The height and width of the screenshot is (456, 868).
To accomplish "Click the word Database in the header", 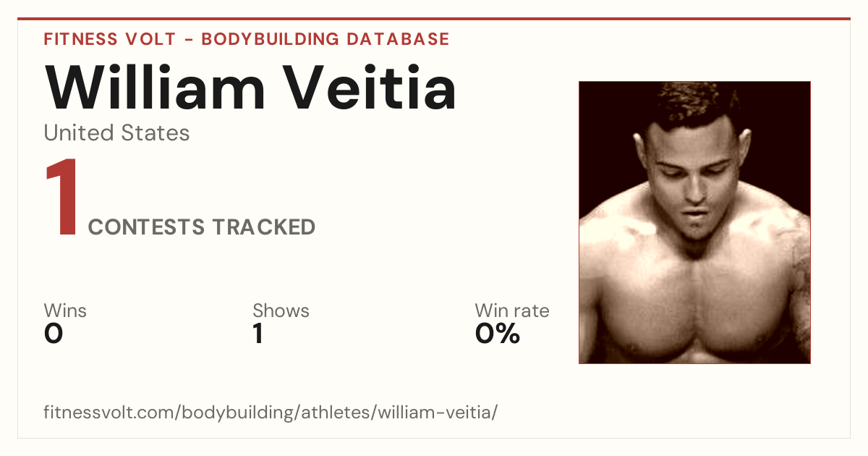I will pos(398,39).
